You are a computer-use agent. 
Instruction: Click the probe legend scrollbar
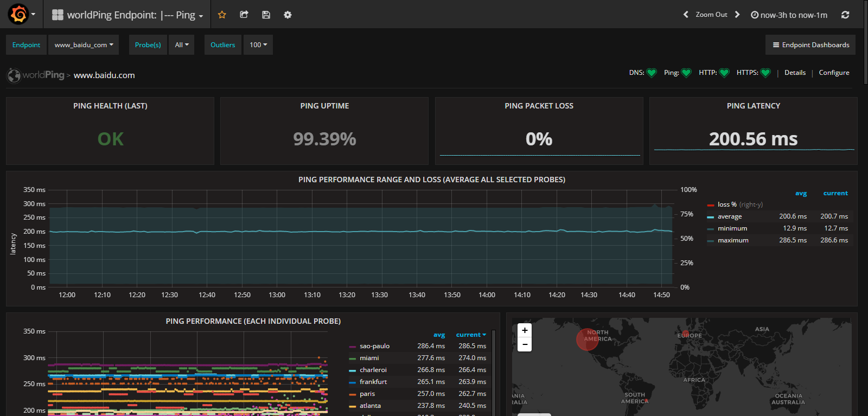click(x=493, y=373)
